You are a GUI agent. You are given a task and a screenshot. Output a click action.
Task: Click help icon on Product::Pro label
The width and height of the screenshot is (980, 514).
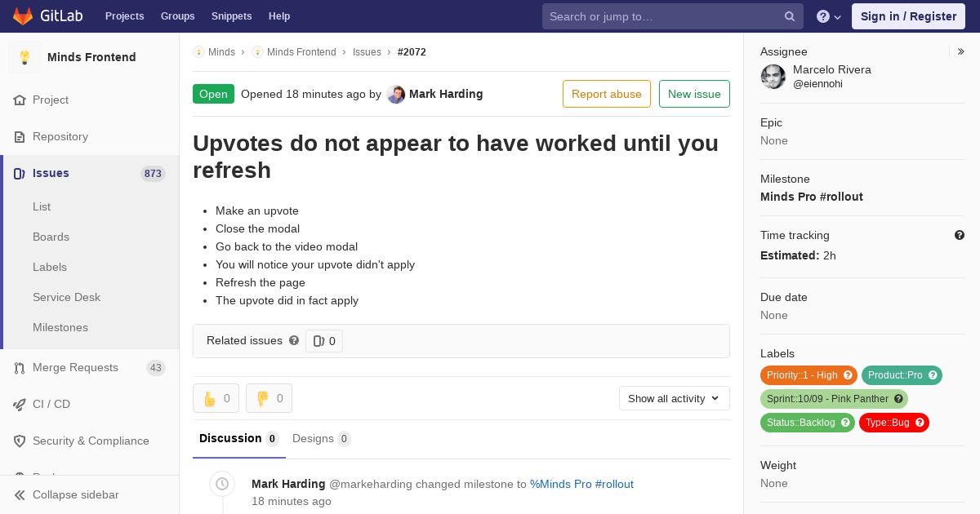933,375
